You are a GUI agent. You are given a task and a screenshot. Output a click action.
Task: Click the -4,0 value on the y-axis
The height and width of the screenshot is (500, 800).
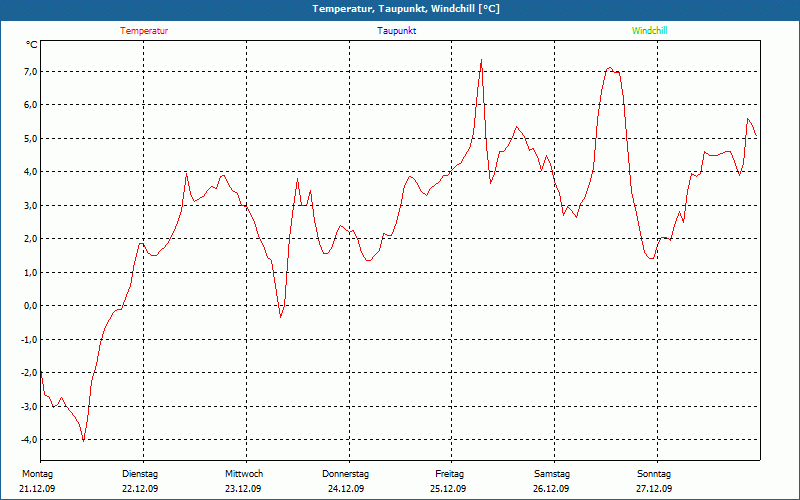pyautogui.click(x=29, y=439)
